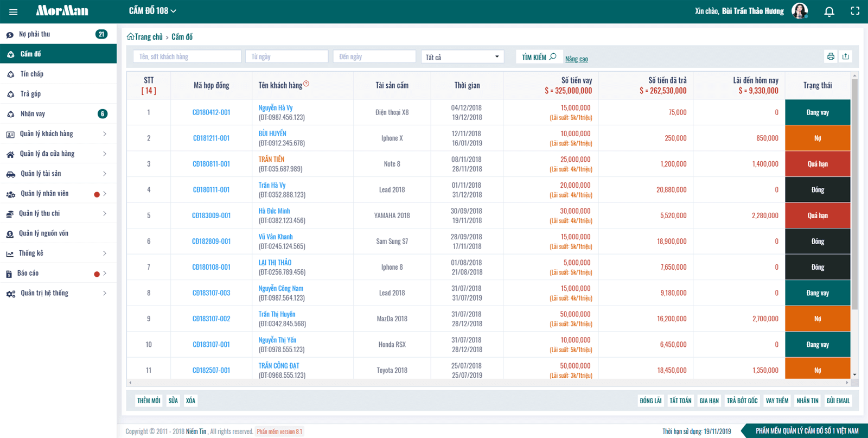The height and width of the screenshot is (438, 868).
Task: Click the VAY THÊM button
Action: pyautogui.click(x=777, y=401)
